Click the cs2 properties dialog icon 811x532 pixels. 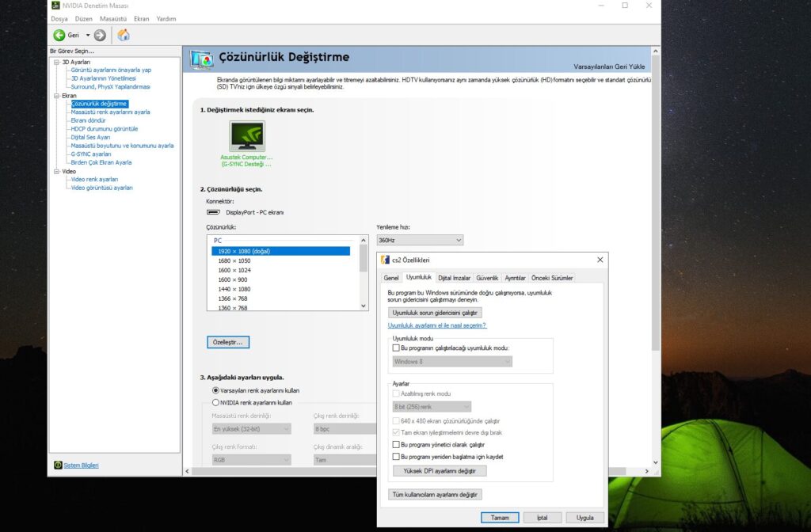(385, 260)
